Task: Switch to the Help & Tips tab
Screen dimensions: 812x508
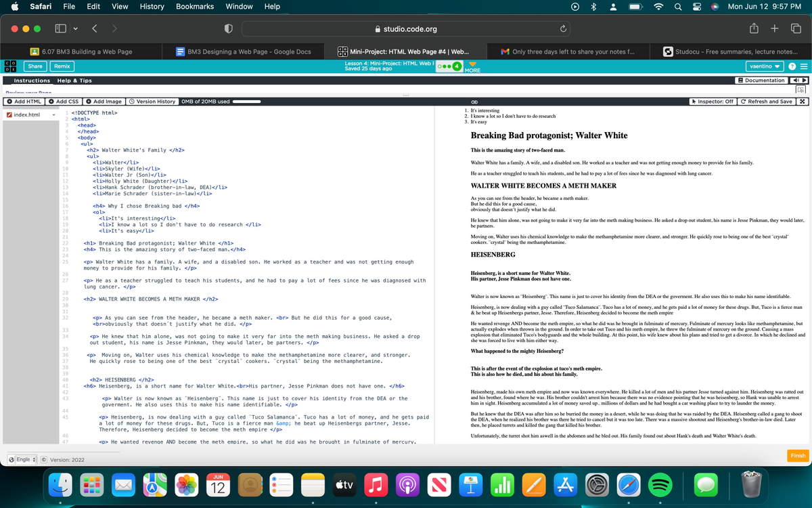Action: click(74, 81)
